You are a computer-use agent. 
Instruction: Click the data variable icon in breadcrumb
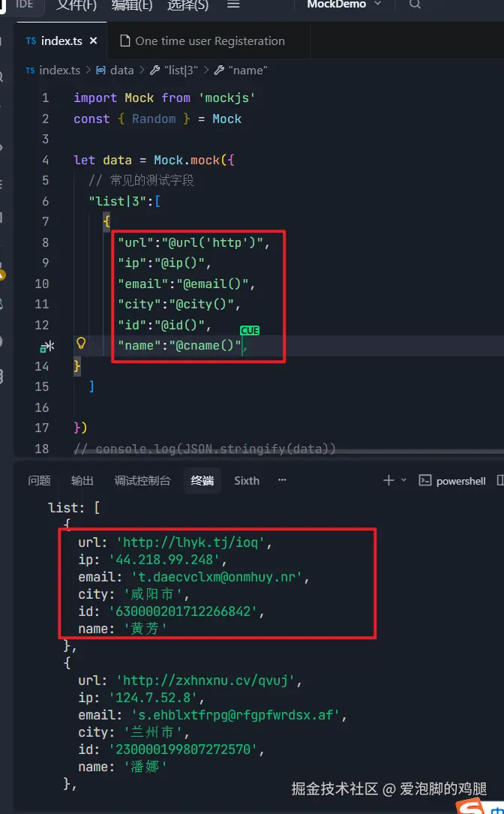pyautogui.click(x=101, y=70)
